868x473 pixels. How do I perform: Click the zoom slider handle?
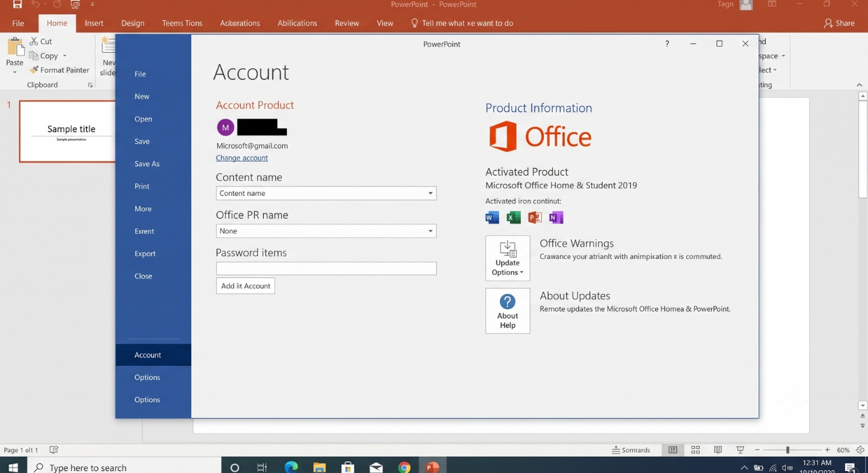[787, 450]
